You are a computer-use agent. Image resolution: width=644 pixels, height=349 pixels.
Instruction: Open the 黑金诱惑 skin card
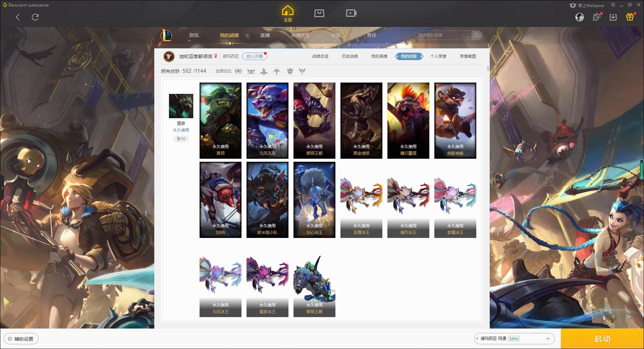point(361,120)
